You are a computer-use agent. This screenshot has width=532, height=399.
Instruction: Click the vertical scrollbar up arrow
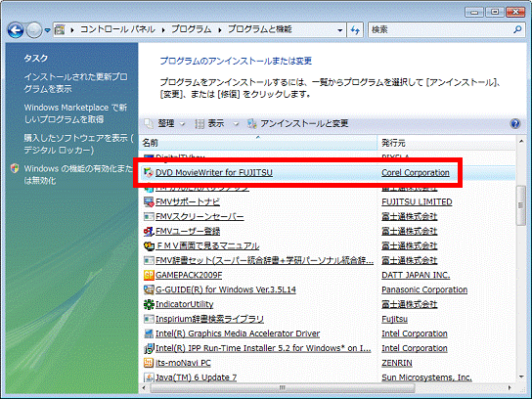coord(521,142)
